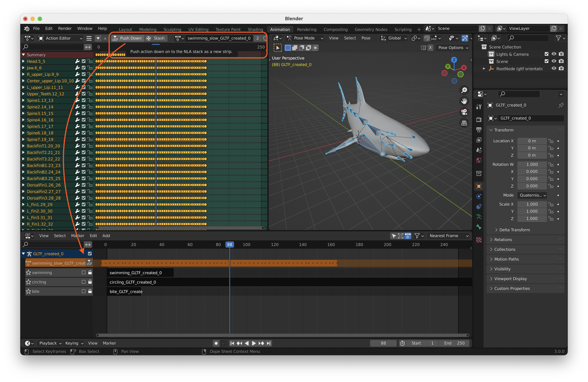Click the Marker menu in NLA editor
The width and height of the screenshot is (588, 382).
(x=78, y=236)
